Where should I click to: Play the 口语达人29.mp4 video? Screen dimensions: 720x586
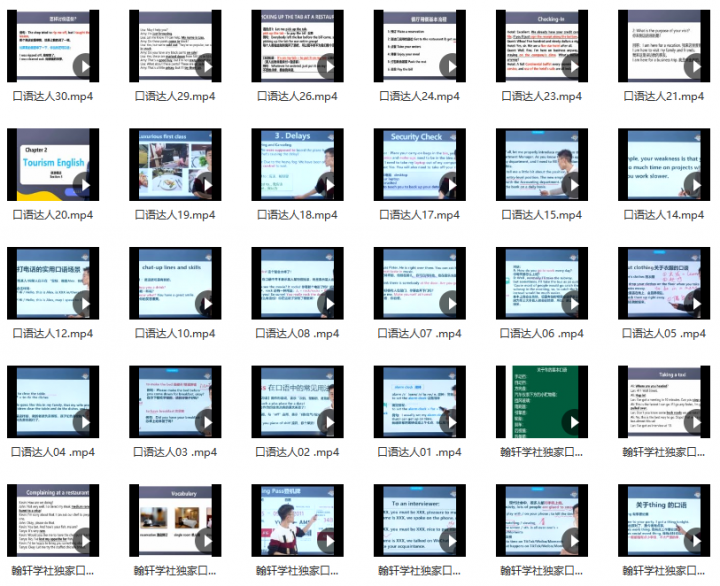206,67
